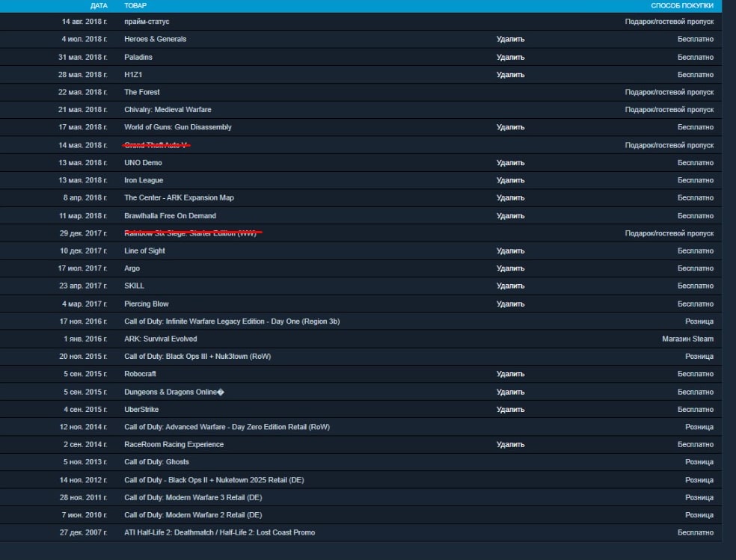Remove Iron League with Удалить

(x=510, y=180)
